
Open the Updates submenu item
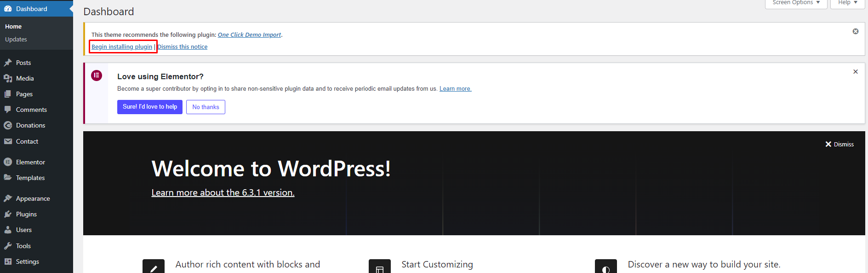(x=16, y=40)
